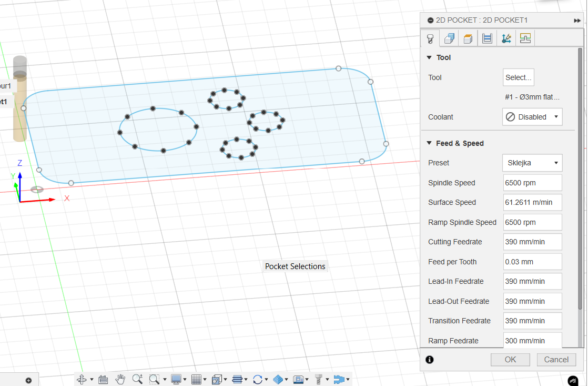Open the tool visibility end-mill icon

click(x=319, y=379)
